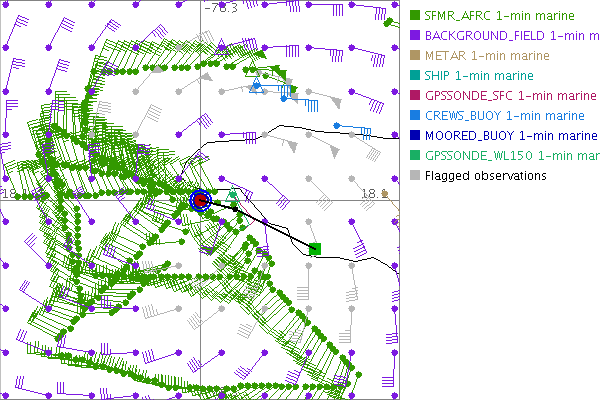Click the METAR tan legend square
This screenshot has width=600, height=400.
pyautogui.click(x=415, y=56)
